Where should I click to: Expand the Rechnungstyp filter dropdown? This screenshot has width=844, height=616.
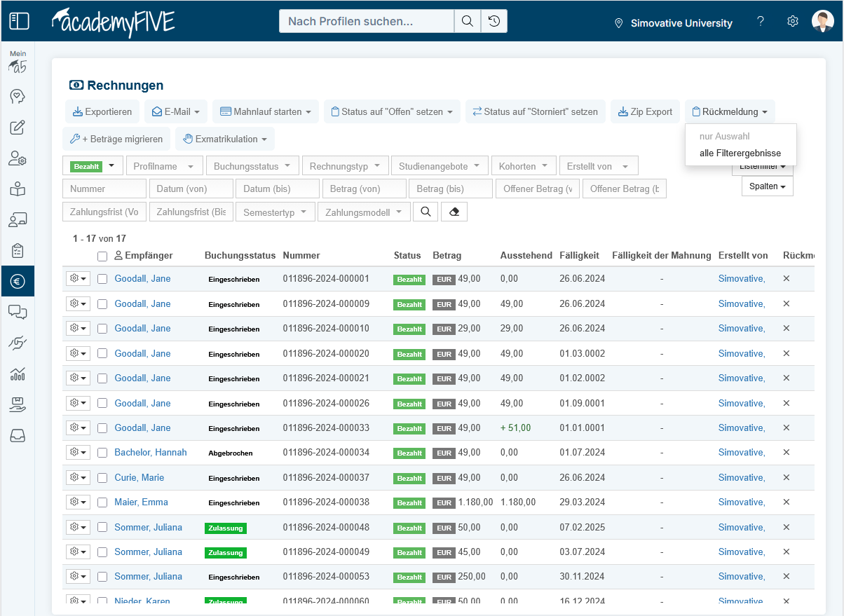click(345, 166)
